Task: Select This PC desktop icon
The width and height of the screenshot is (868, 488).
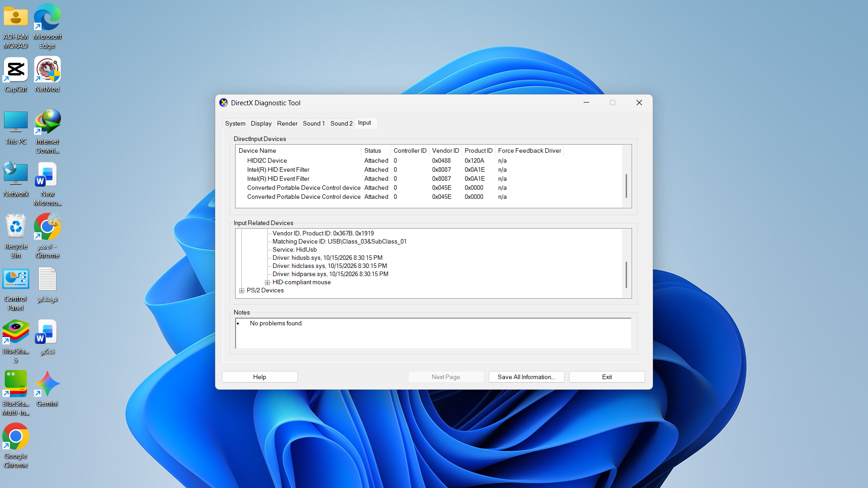Action: click(16, 127)
